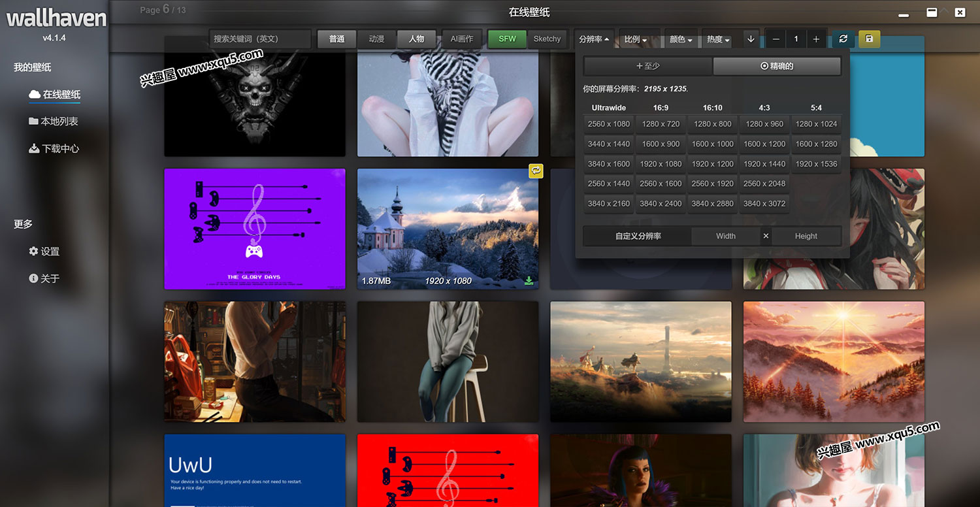980x507 pixels.
Task: Click the refresh icon in the filter toolbar
Action: coord(843,39)
